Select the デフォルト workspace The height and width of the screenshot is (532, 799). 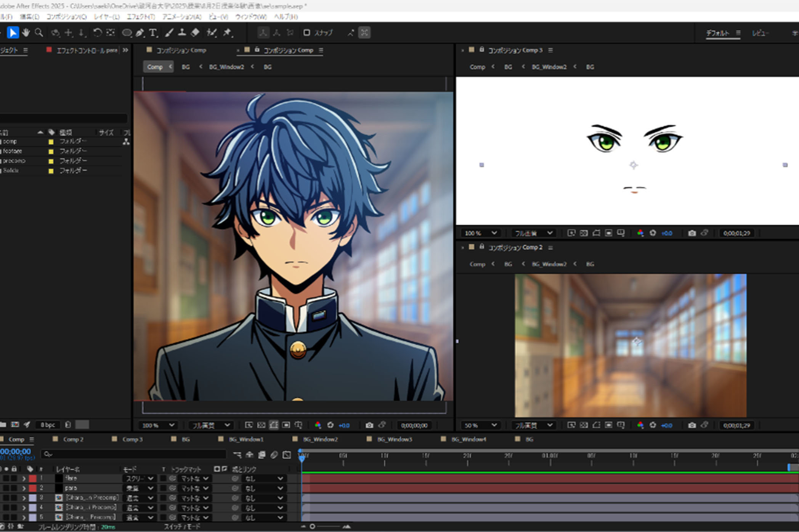(717, 33)
